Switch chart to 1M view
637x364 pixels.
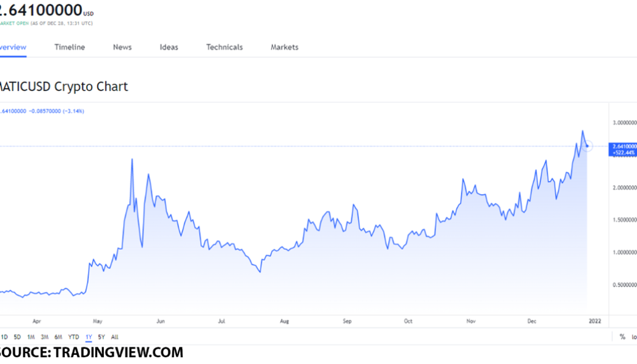click(30, 337)
